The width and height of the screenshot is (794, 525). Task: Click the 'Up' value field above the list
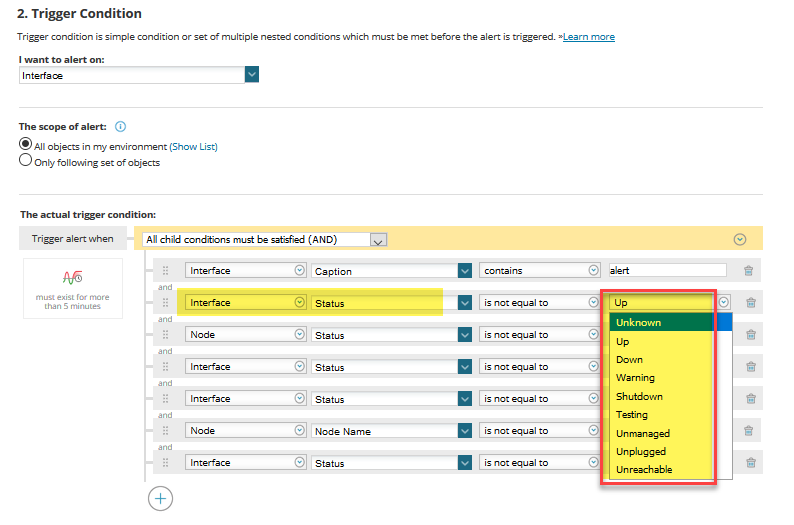pyautogui.click(x=661, y=302)
